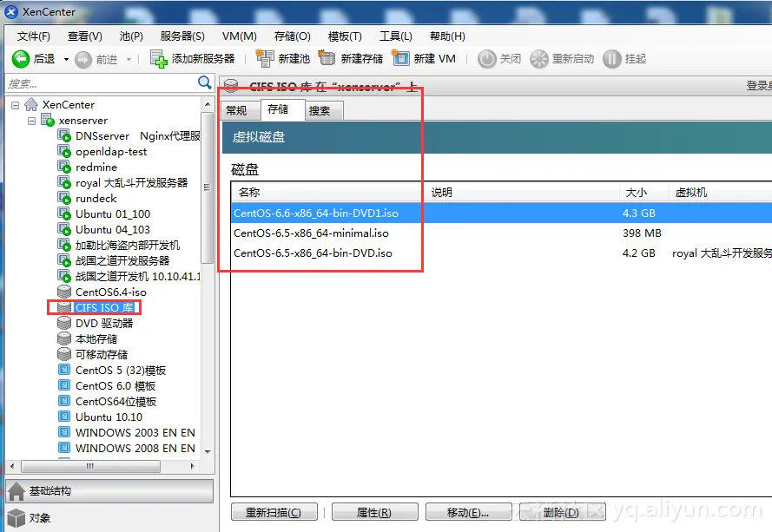Select CentOS-6.5-x86_64-bin-DVD.iso disk row
This screenshot has width=772, height=532.
click(501, 253)
